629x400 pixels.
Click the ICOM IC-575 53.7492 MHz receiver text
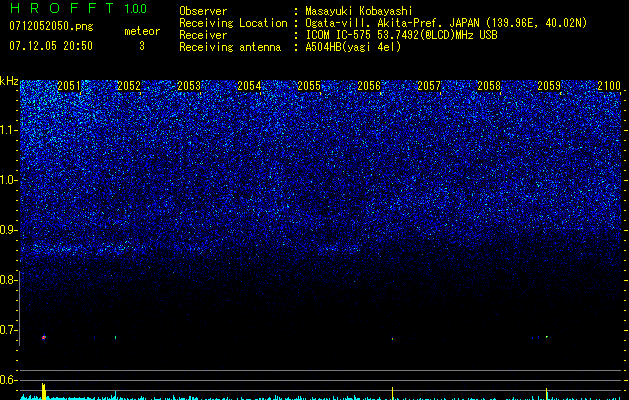tap(401, 35)
